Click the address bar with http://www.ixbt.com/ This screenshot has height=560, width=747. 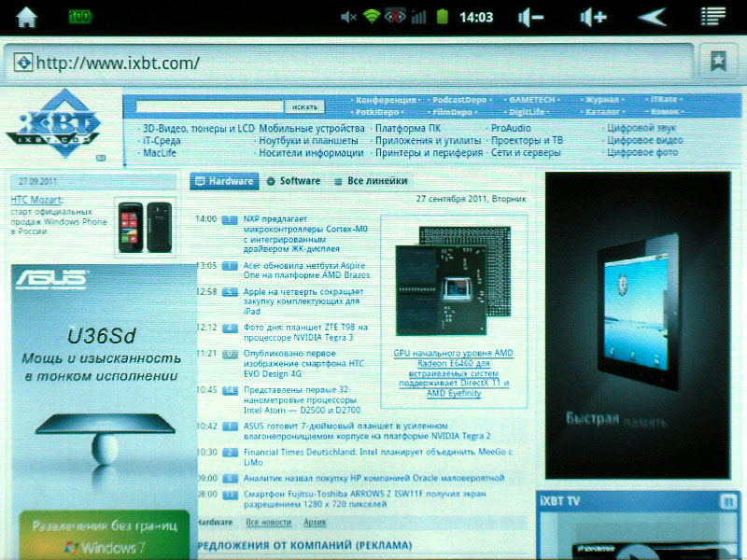point(347,63)
